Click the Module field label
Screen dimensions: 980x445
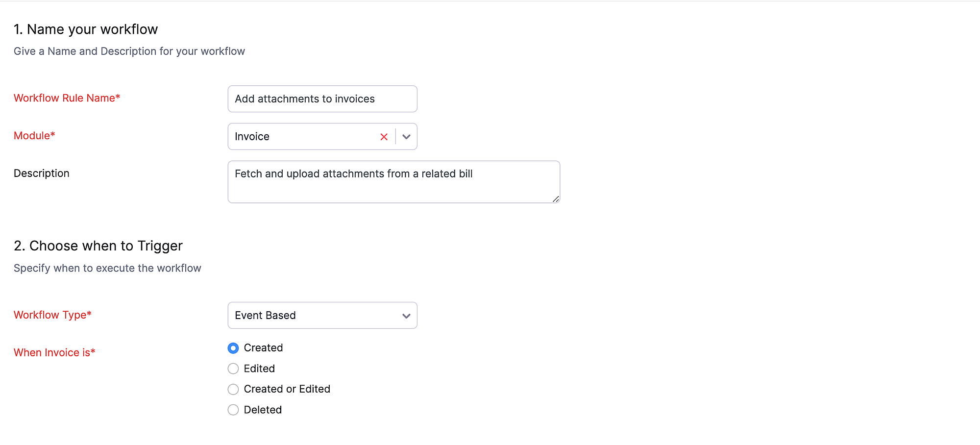(34, 136)
